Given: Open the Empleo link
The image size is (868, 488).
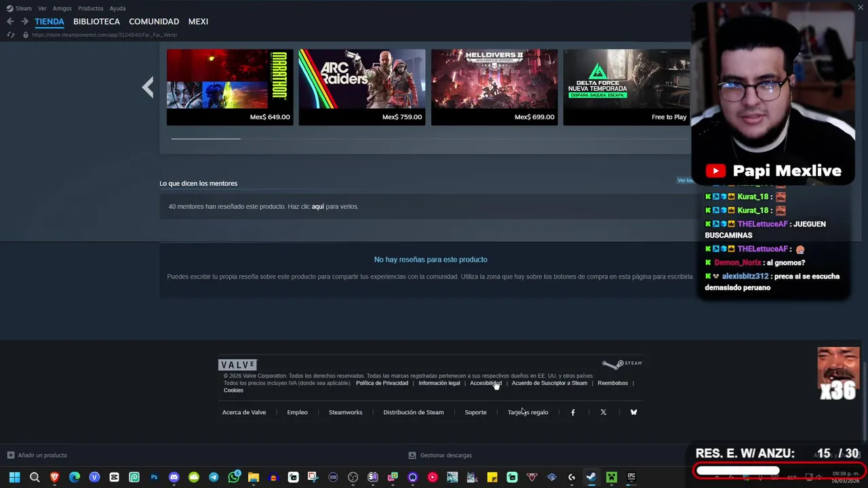Looking at the screenshot, I should [x=297, y=412].
